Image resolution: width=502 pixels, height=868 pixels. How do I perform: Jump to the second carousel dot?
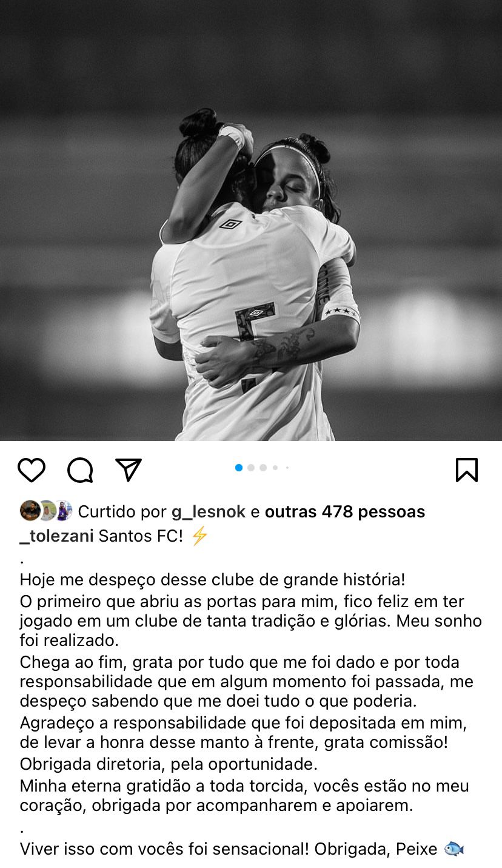coord(251,468)
